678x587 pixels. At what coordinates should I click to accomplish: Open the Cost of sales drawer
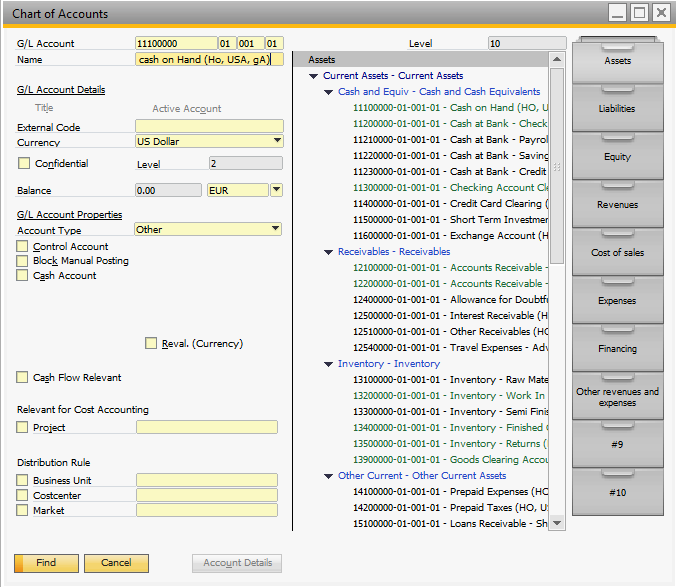click(x=617, y=253)
